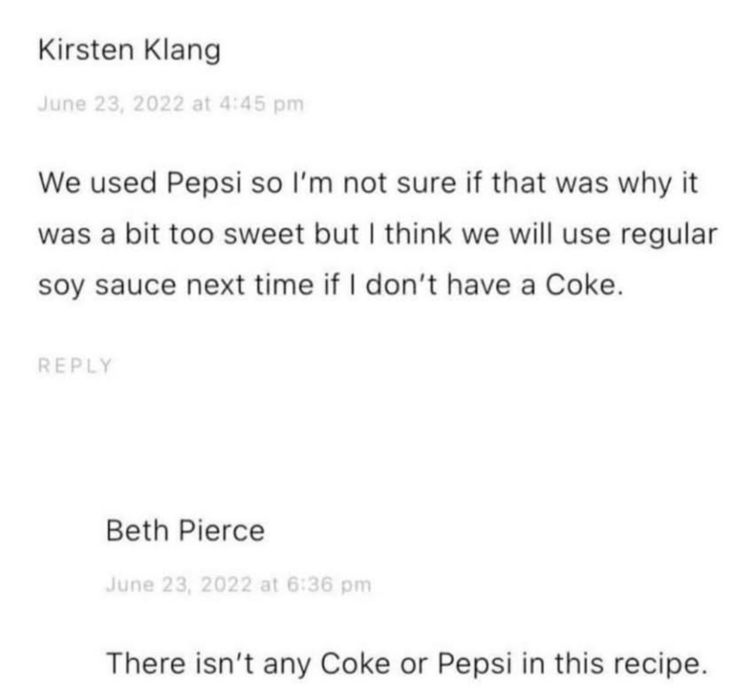
Task: Open Kirsten Klang's commenter name
Action: tap(129, 50)
